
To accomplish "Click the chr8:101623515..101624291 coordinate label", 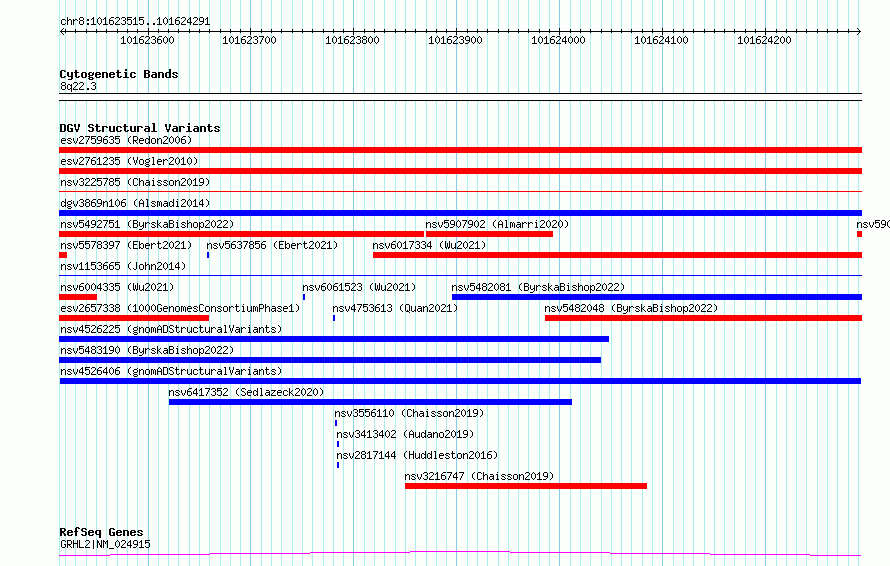I will 135,21.
